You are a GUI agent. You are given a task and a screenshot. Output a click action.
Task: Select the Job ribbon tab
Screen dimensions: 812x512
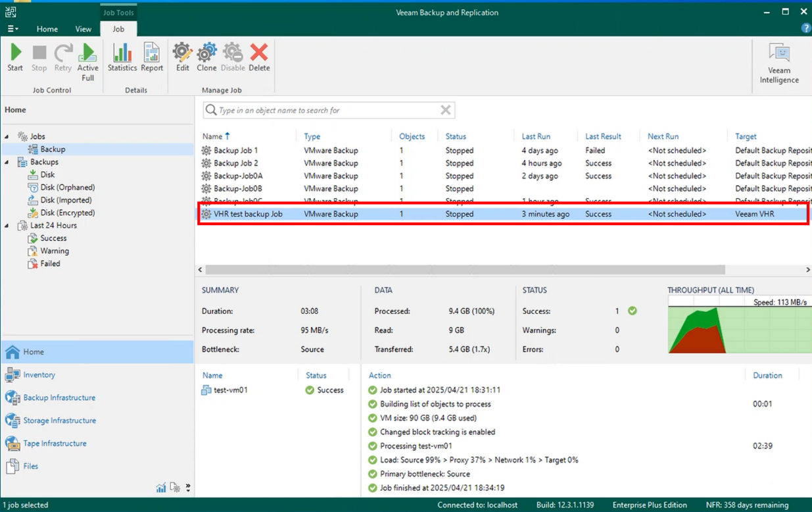pyautogui.click(x=118, y=29)
